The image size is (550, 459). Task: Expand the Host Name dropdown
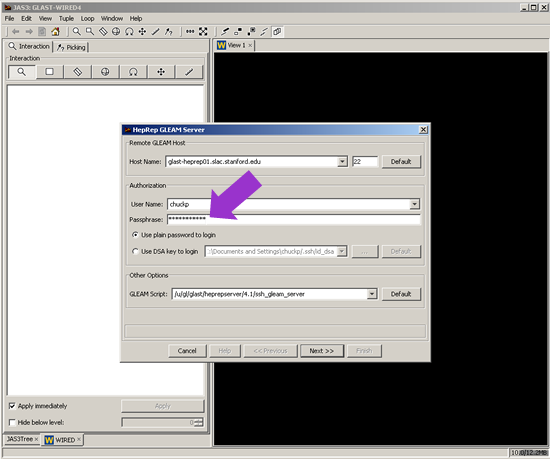342,162
